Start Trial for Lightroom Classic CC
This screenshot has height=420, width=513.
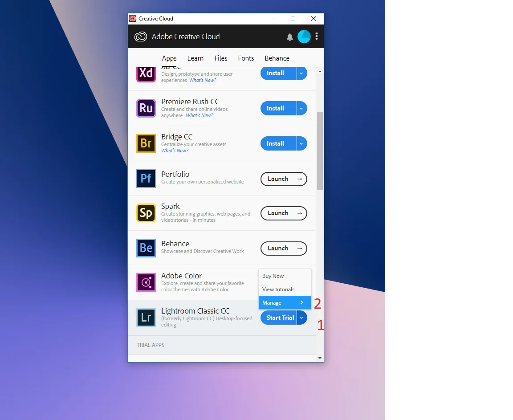(x=278, y=318)
